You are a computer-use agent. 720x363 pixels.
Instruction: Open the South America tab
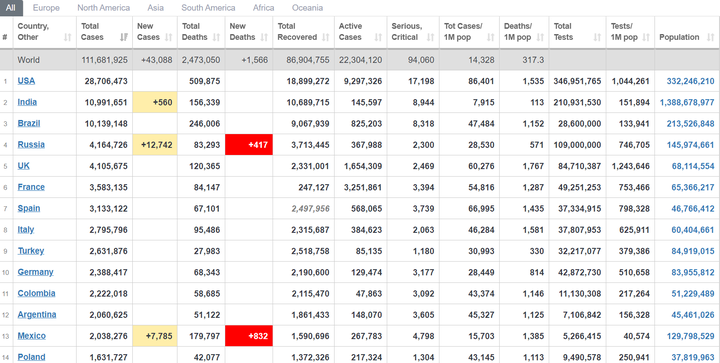(208, 8)
